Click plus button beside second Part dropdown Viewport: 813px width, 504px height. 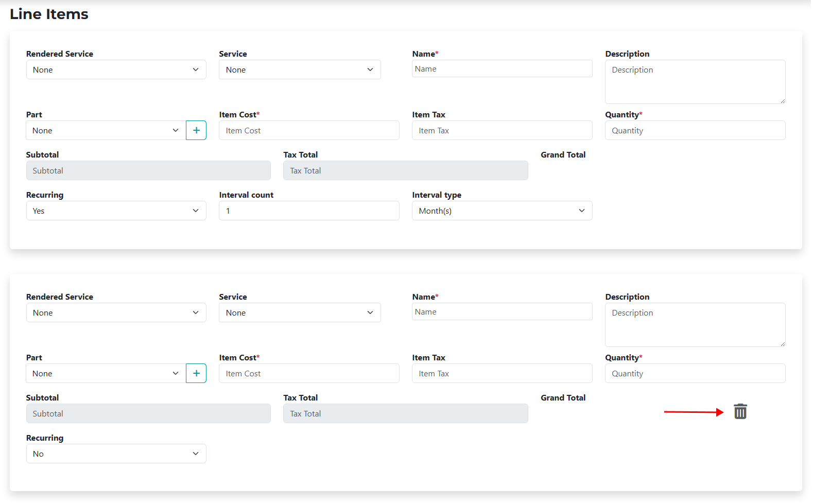tap(196, 373)
